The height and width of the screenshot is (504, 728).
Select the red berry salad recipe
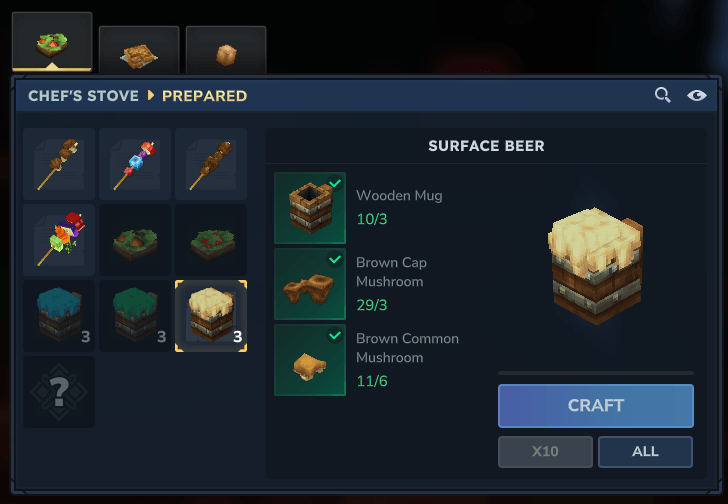tap(211, 240)
